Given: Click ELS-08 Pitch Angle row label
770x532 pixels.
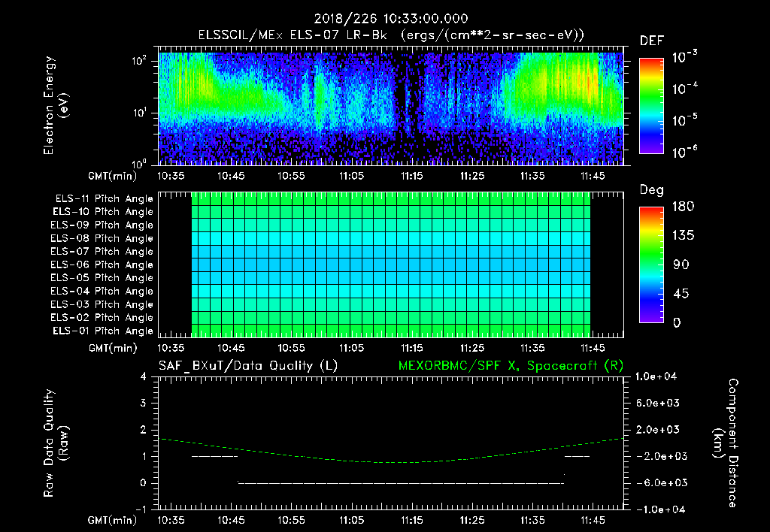Looking at the screenshot, I should (x=102, y=238).
